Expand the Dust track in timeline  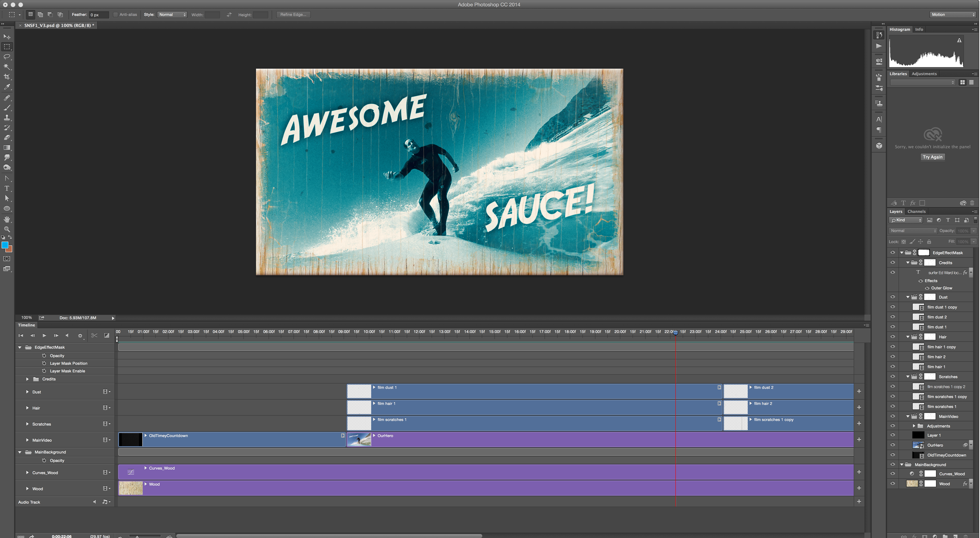pyautogui.click(x=27, y=392)
